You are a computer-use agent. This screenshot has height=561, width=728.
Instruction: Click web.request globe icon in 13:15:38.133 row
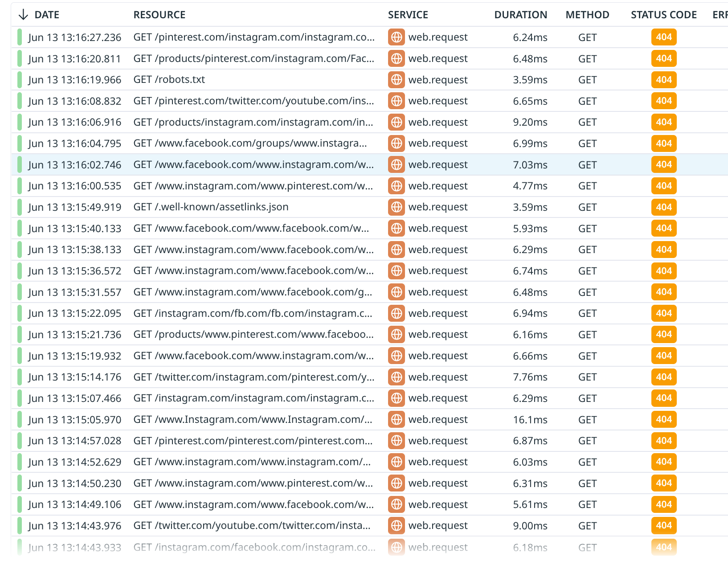coord(397,250)
